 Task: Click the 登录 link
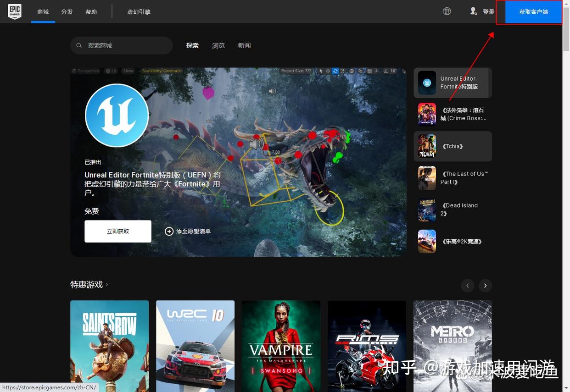[488, 12]
